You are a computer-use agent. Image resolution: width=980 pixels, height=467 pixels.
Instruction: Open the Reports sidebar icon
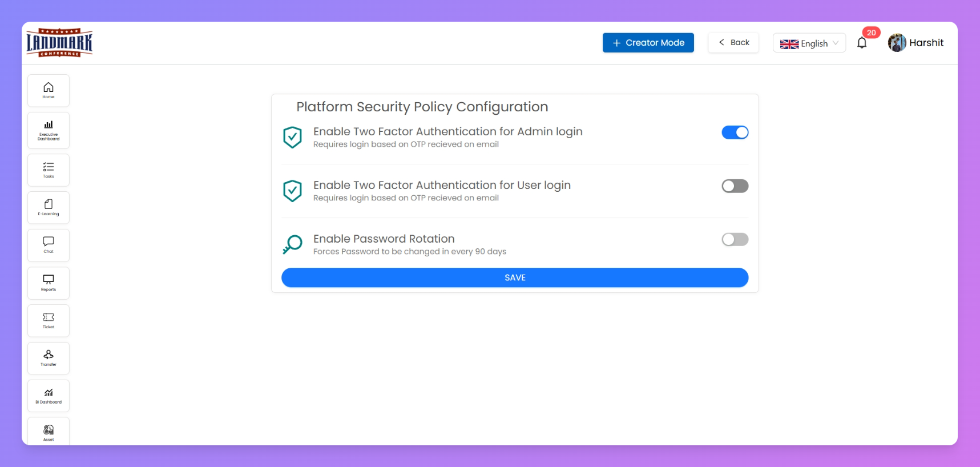[x=49, y=283]
